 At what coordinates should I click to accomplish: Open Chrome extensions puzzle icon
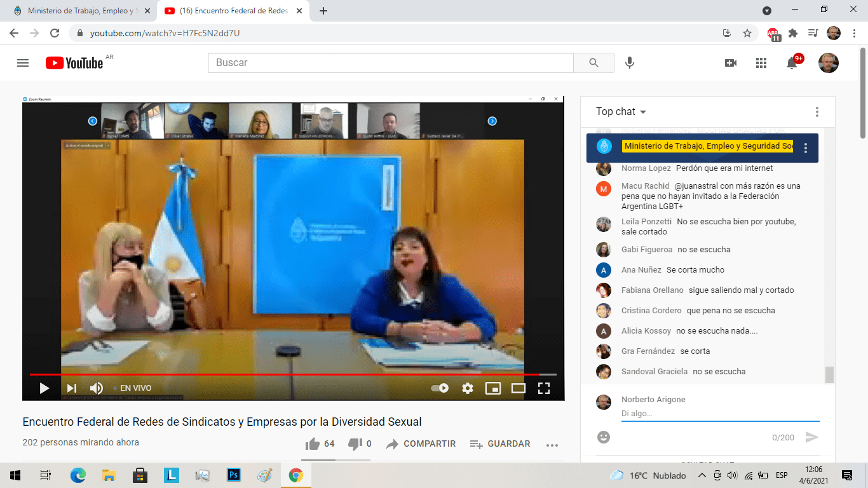[x=793, y=33]
